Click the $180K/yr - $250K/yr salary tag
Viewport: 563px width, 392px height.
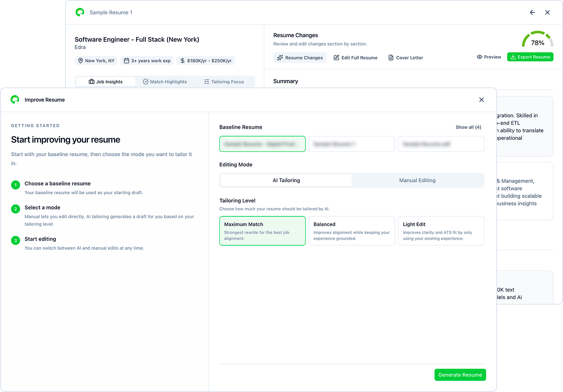pos(206,61)
